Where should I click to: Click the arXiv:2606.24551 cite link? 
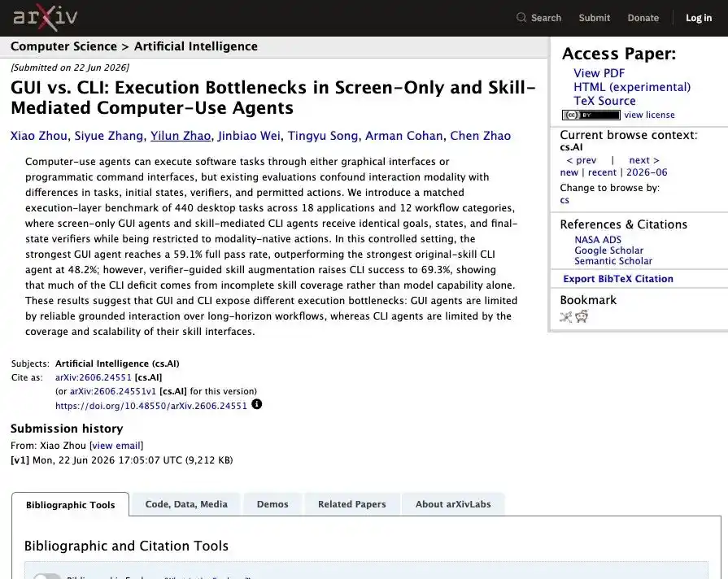[x=94, y=377]
